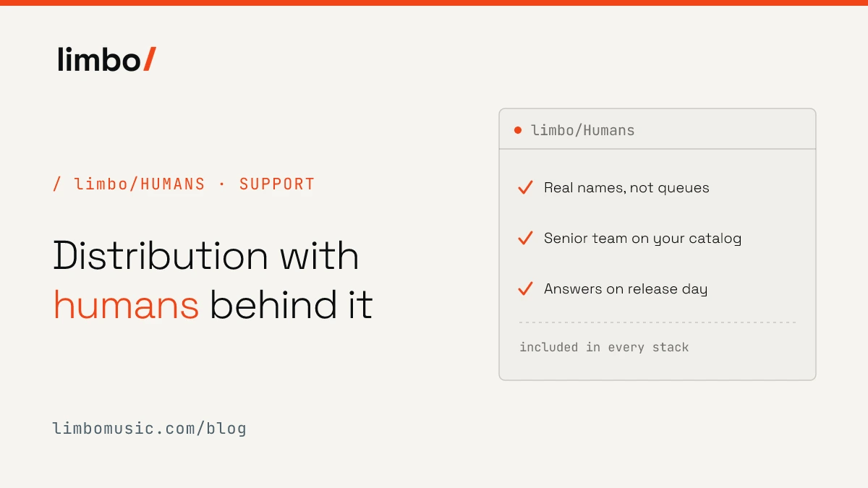The image size is (868, 488).
Task: Click the orange word humans in headline
Action: pos(126,306)
